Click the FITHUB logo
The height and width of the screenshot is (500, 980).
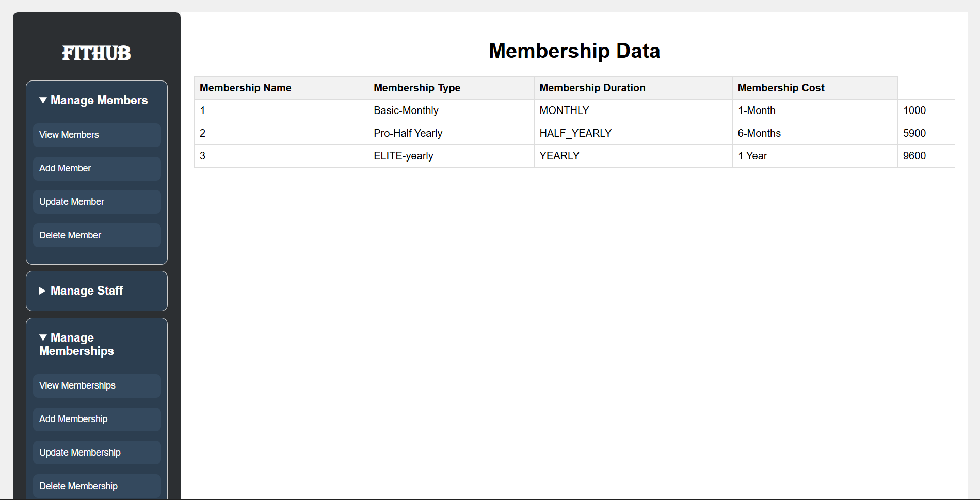coord(97,53)
